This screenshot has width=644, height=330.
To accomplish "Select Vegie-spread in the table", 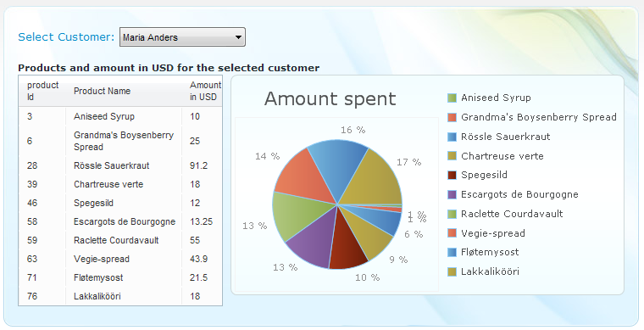I will click(x=102, y=259).
